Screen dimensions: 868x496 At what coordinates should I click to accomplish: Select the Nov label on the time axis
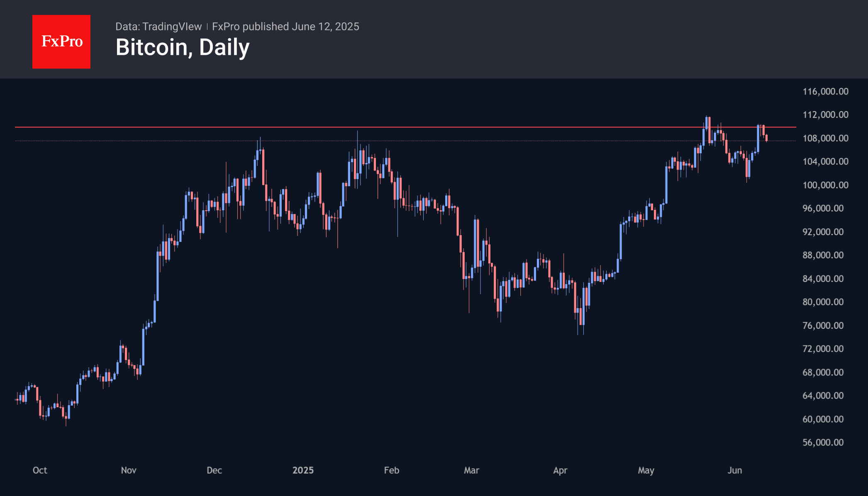click(x=129, y=470)
